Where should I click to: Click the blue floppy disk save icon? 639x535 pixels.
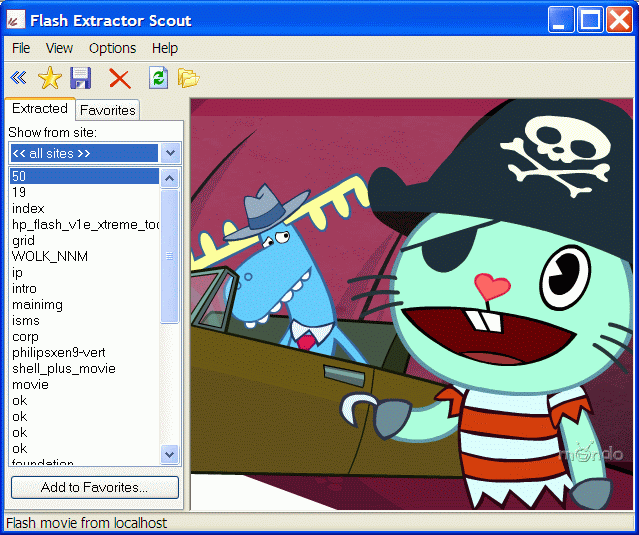pyautogui.click(x=81, y=78)
